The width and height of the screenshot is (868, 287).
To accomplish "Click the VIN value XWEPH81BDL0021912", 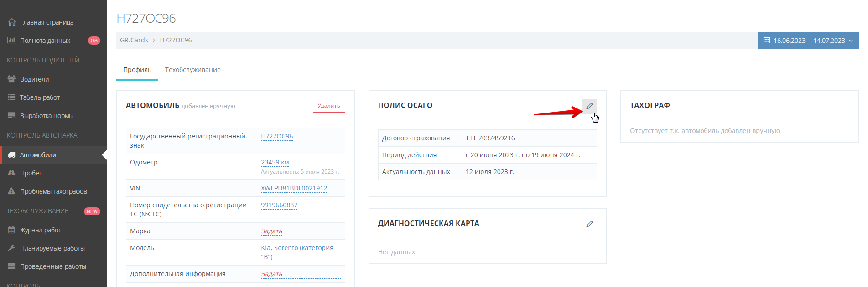I will tap(294, 188).
